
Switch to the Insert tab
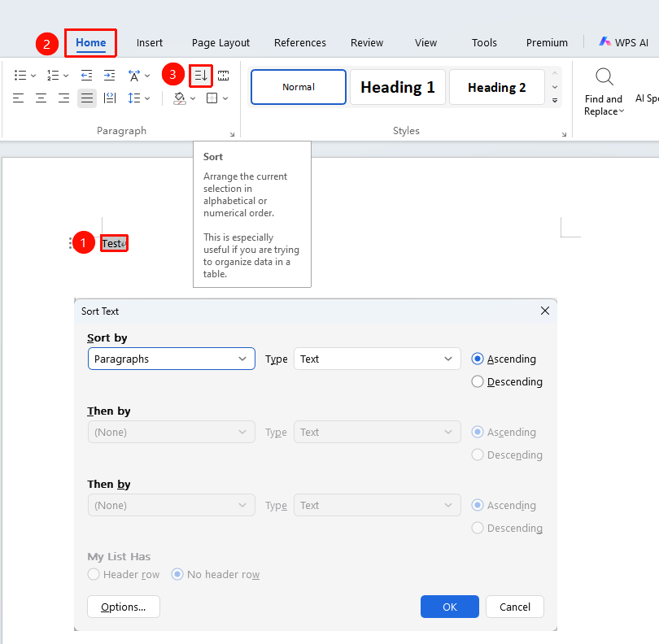coord(150,43)
